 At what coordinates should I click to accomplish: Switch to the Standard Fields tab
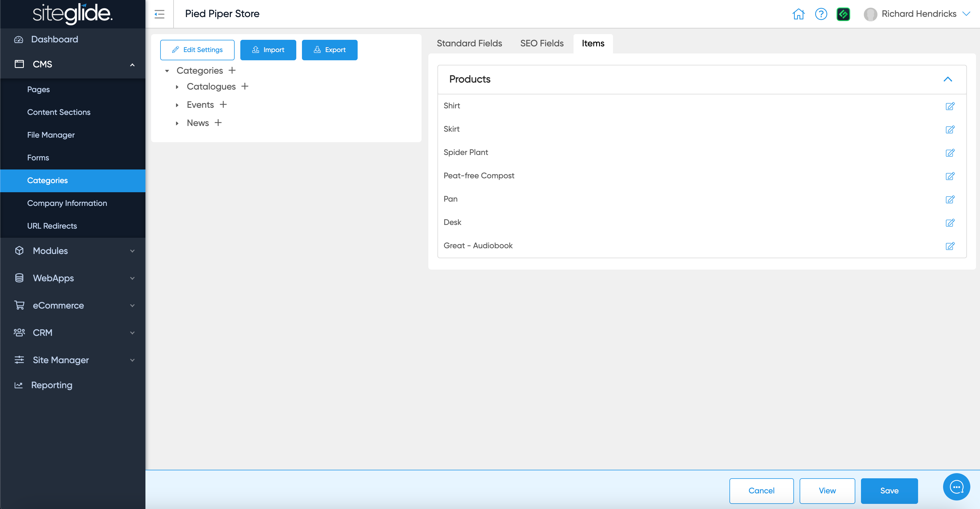click(x=469, y=44)
